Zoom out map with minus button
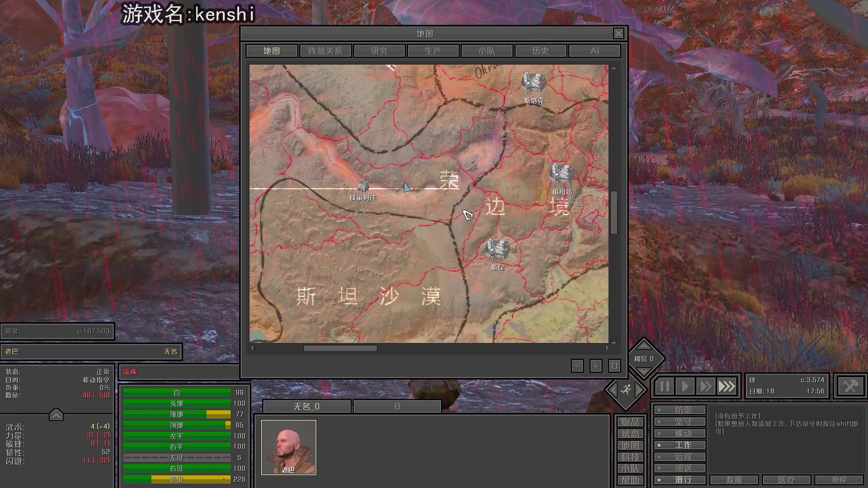Image resolution: width=868 pixels, height=488 pixels. tap(577, 366)
